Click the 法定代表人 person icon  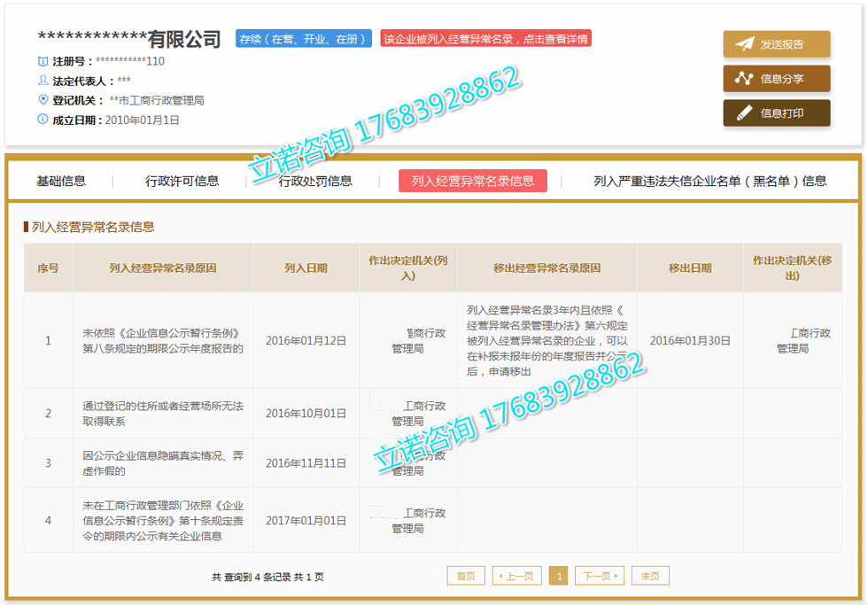pyautogui.click(x=43, y=81)
